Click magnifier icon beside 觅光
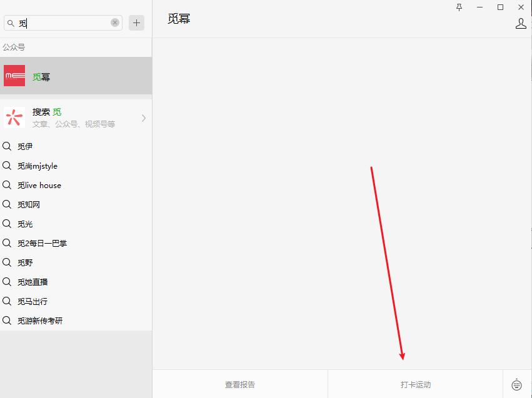The height and width of the screenshot is (398, 532). [7, 224]
